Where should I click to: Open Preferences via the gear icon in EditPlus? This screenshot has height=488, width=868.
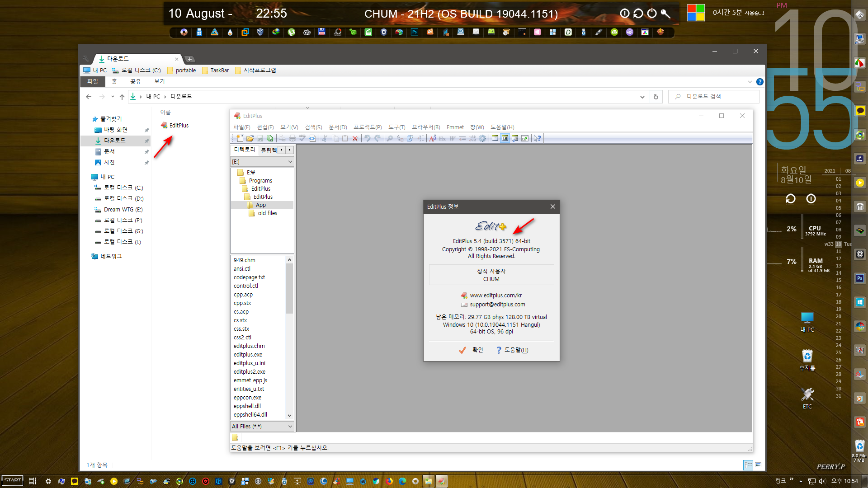coord(482,138)
